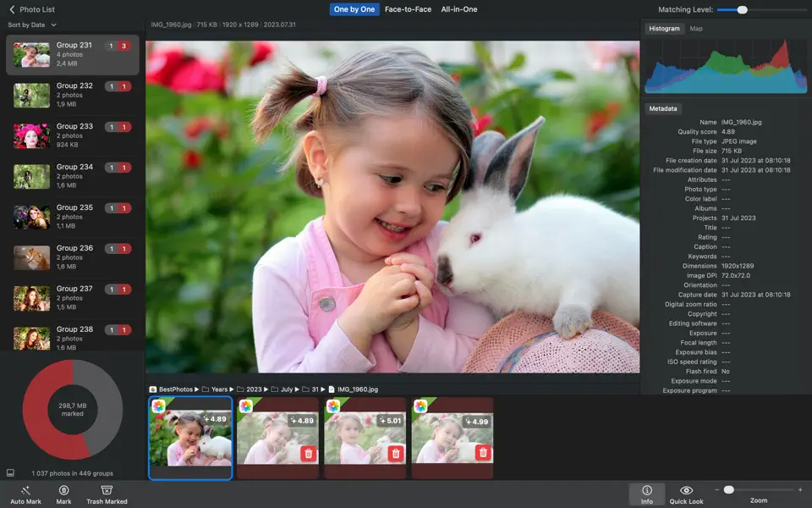812x508 pixels.
Task: Toggle the Info panel off
Action: (x=647, y=494)
